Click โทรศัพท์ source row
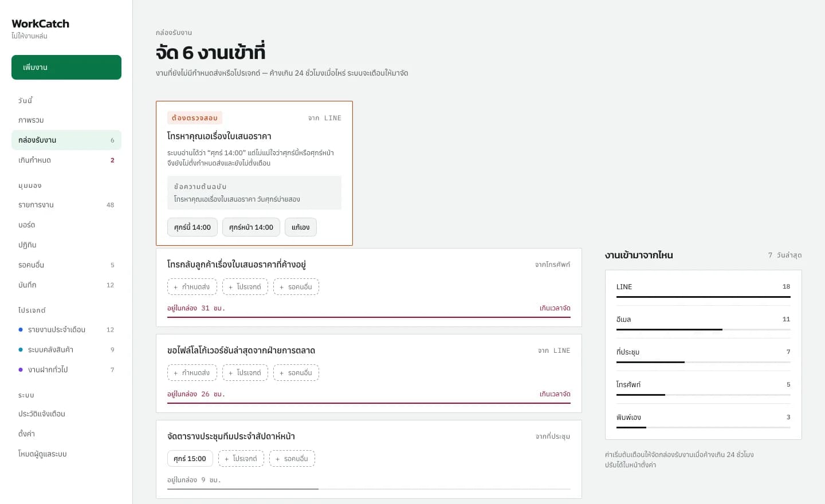This screenshot has width=825, height=504. tap(704, 388)
